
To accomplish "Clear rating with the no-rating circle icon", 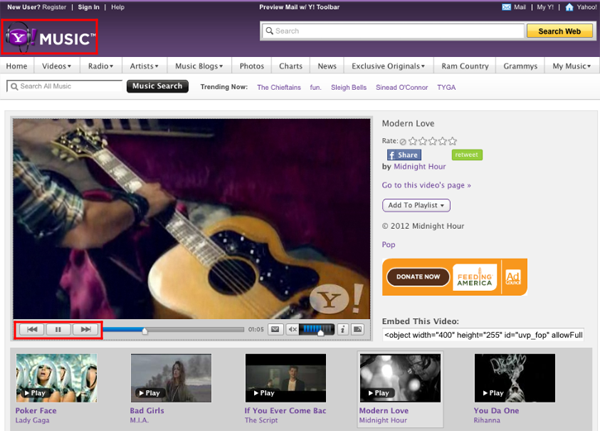I will (402, 141).
